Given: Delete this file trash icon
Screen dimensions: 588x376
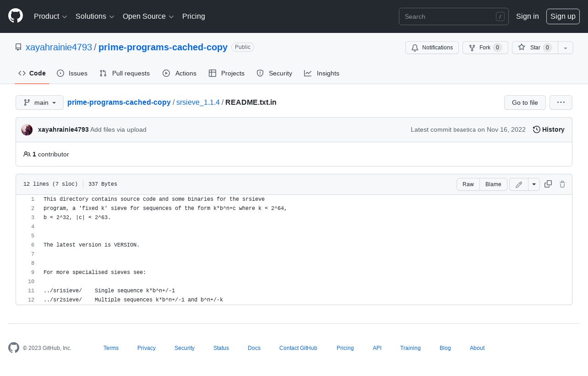Looking at the screenshot, I should click(562, 184).
